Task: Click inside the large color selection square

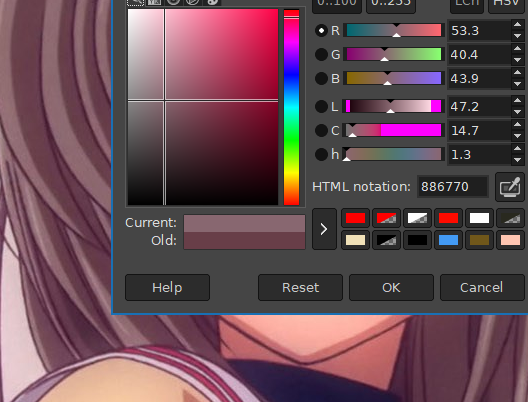Action: click(203, 107)
